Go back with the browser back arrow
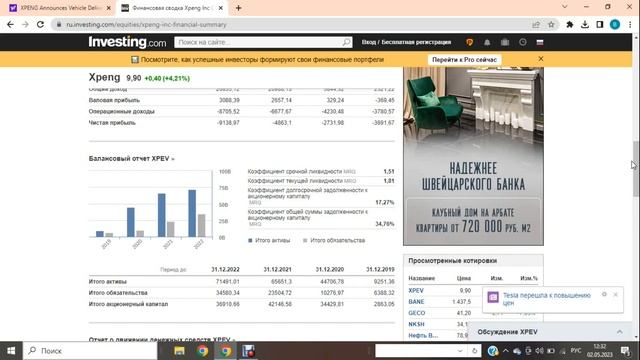640x360 pixels. [x=10, y=24]
